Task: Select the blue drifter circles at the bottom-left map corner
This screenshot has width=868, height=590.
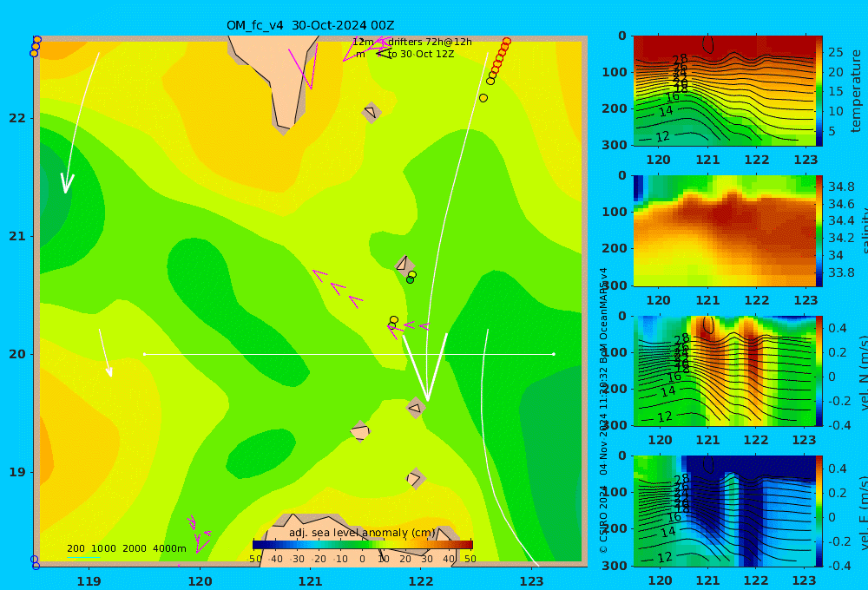Action: (35, 562)
